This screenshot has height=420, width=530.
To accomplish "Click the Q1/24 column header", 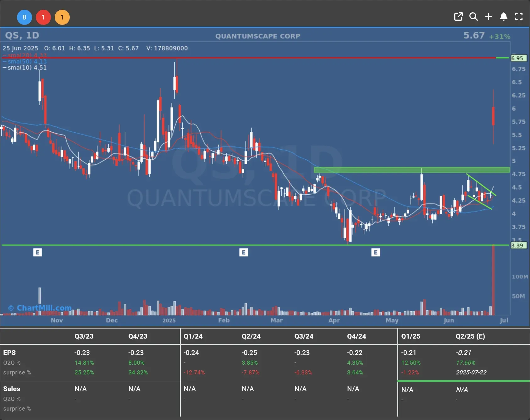I will point(193,336).
